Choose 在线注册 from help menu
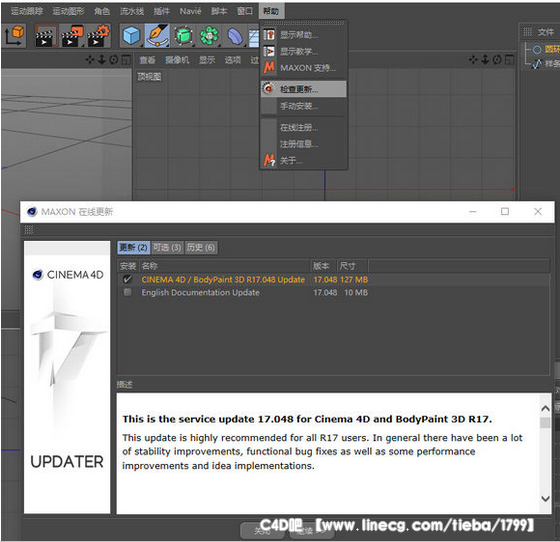Viewport: 560px width, 542px height. (x=304, y=127)
